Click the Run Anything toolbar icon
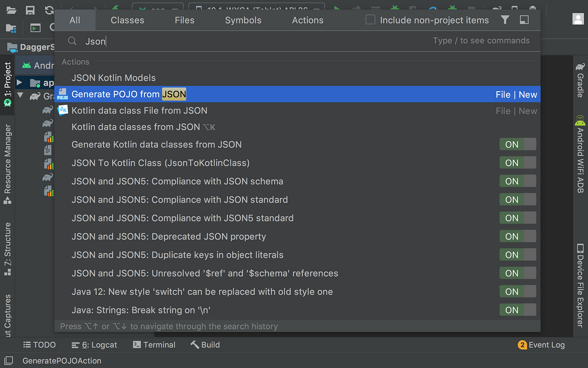Image resolution: width=588 pixels, height=368 pixels. [35, 28]
